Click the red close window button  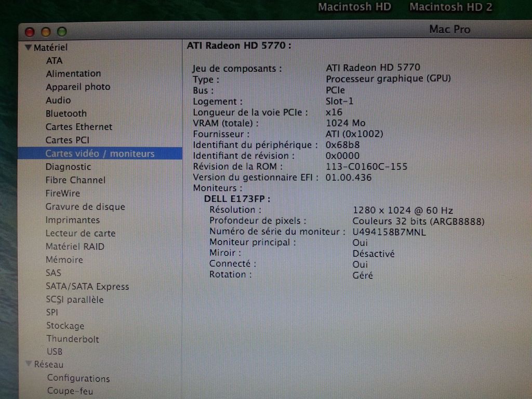30,32
